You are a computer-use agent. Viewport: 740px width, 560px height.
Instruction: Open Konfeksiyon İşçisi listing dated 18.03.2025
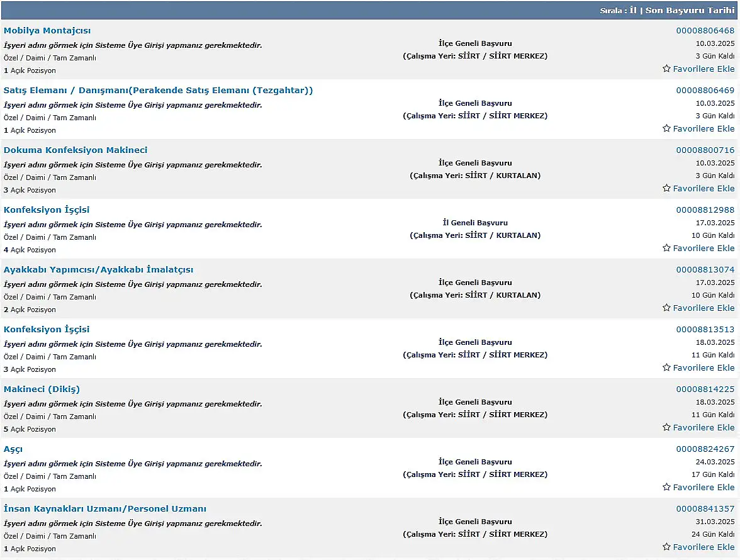pos(47,329)
